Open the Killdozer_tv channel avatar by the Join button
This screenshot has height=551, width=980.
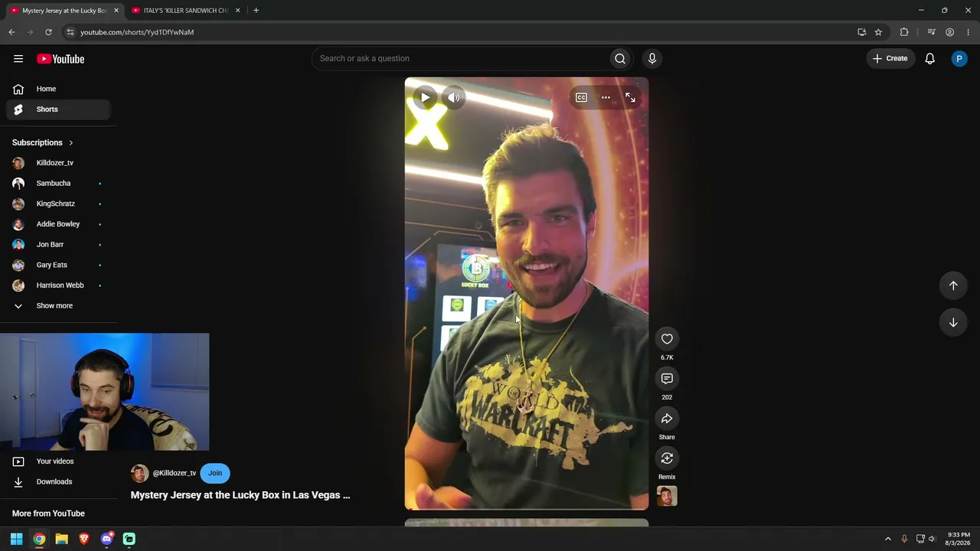pyautogui.click(x=139, y=473)
